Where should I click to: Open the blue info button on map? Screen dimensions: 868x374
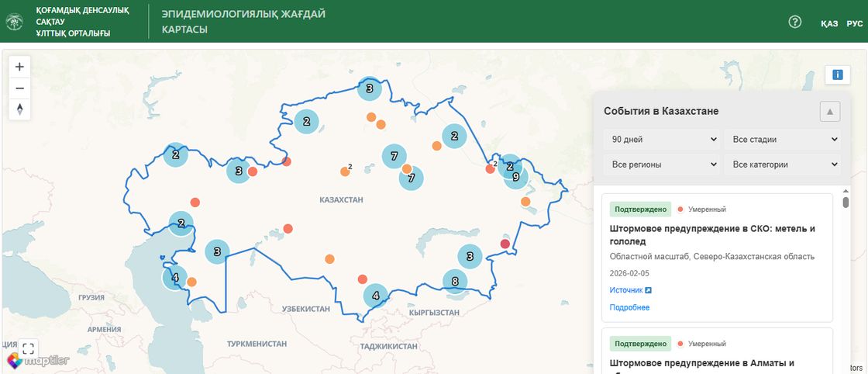837,74
